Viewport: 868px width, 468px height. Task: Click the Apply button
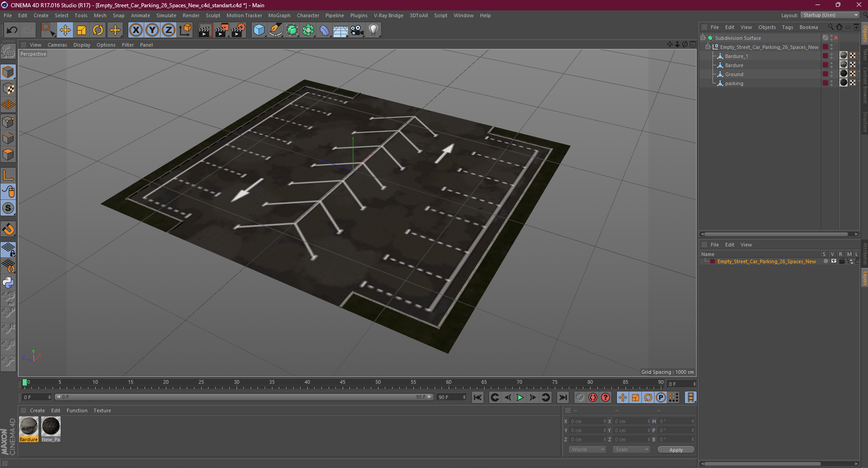pyautogui.click(x=676, y=450)
